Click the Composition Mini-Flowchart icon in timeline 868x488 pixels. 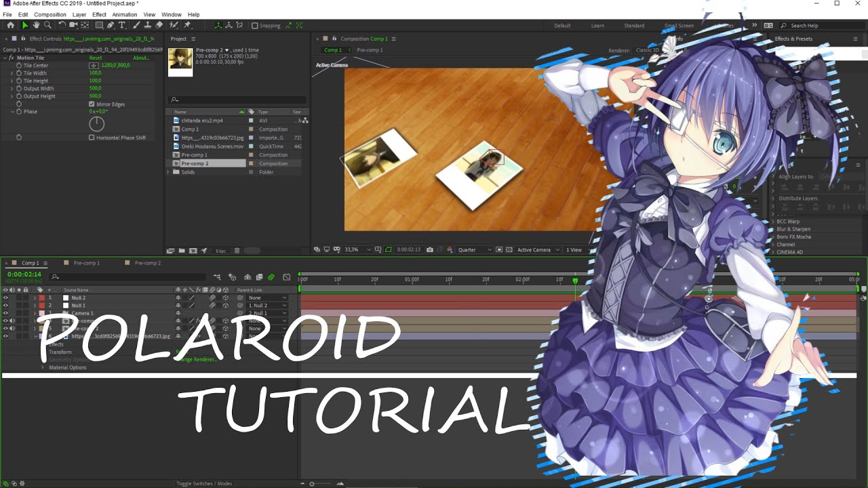(x=217, y=277)
